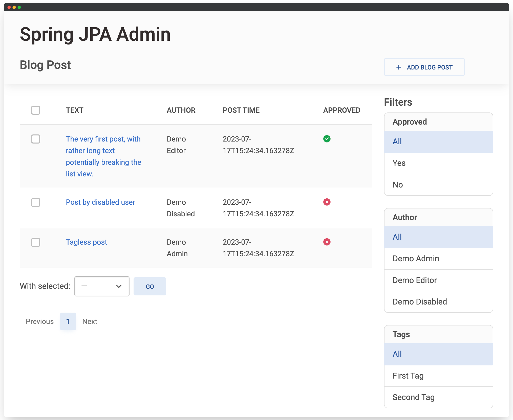This screenshot has width=513, height=420.
Task: Filter Author by 'Demo Admin'
Action: point(438,259)
